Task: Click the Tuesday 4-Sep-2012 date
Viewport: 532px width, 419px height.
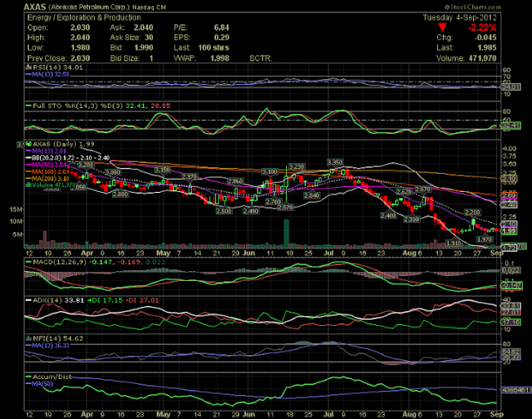Action: click(x=460, y=17)
